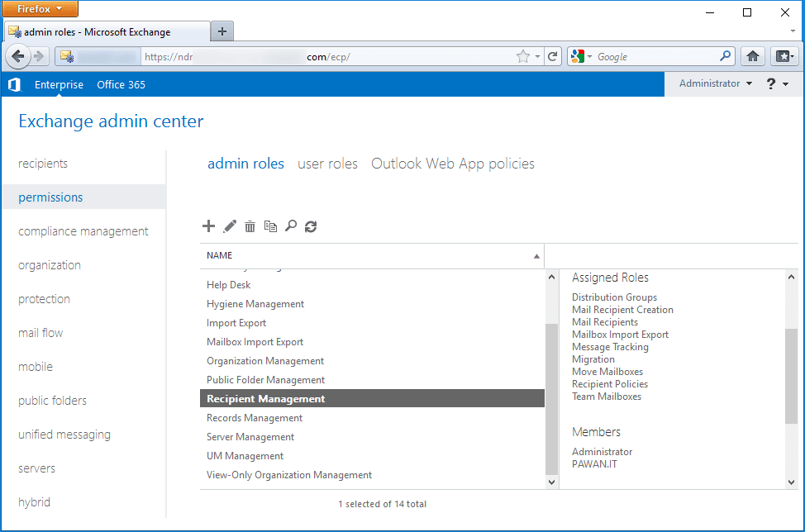Navigate to unified messaging

point(64,435)
